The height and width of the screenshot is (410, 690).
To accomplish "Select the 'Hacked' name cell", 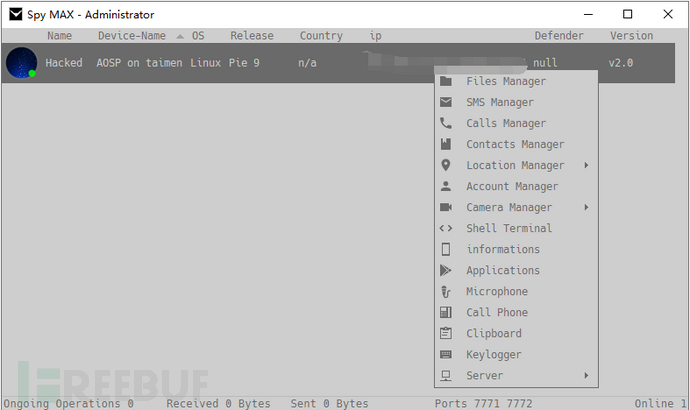I will 64,63.
